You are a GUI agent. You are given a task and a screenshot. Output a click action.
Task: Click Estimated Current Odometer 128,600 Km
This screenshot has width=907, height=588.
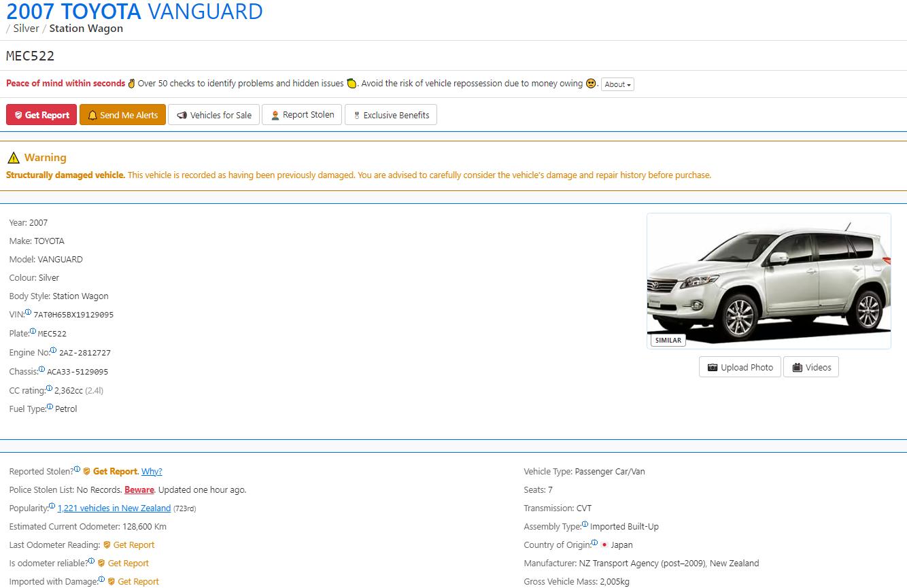[88, 527]
